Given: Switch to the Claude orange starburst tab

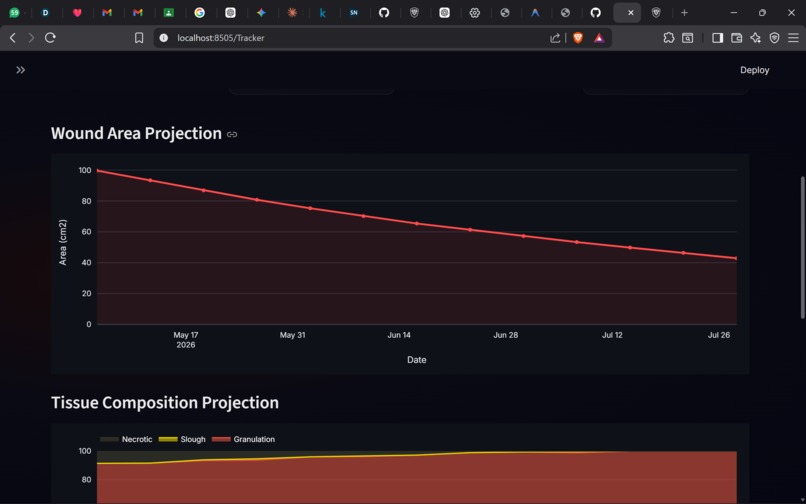Looking at the screenshot, I should tap(292, 13).
